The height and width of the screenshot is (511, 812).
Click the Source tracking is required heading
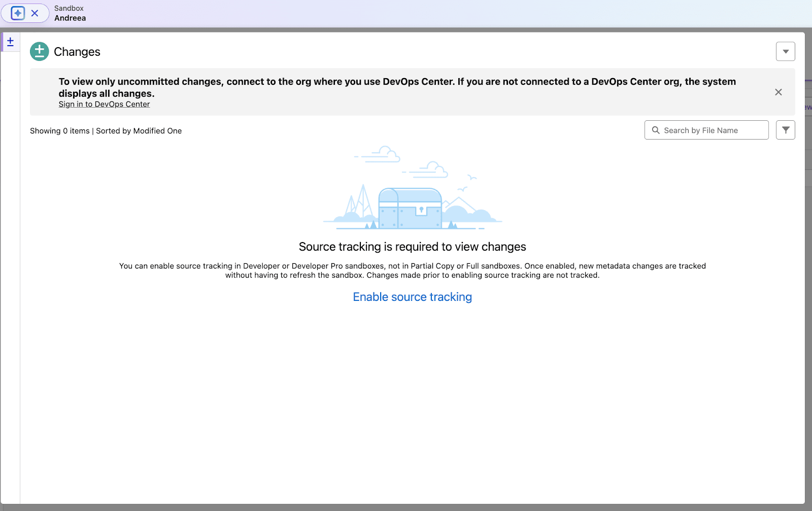pos(412,247)
